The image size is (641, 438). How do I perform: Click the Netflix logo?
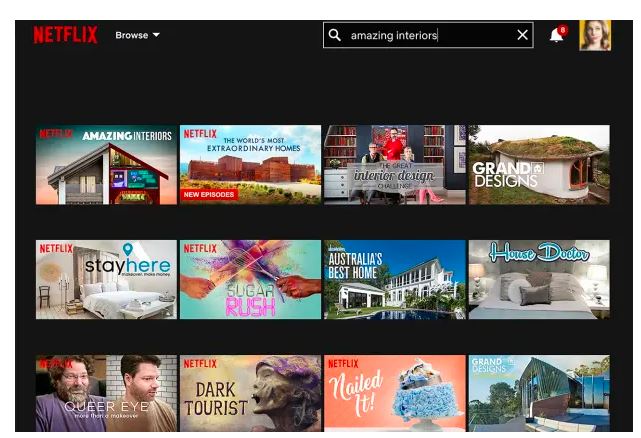coord(65,35)
